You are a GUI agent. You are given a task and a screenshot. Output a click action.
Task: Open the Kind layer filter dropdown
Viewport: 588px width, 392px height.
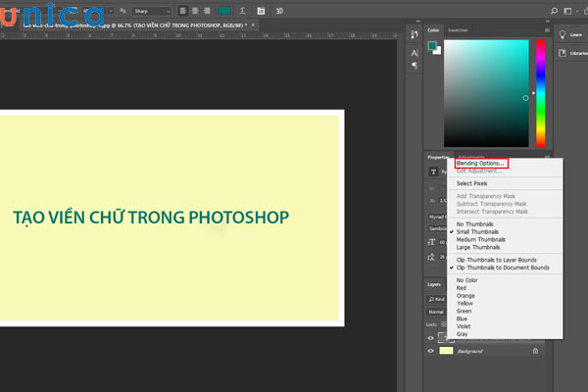(x=437, y=299)
